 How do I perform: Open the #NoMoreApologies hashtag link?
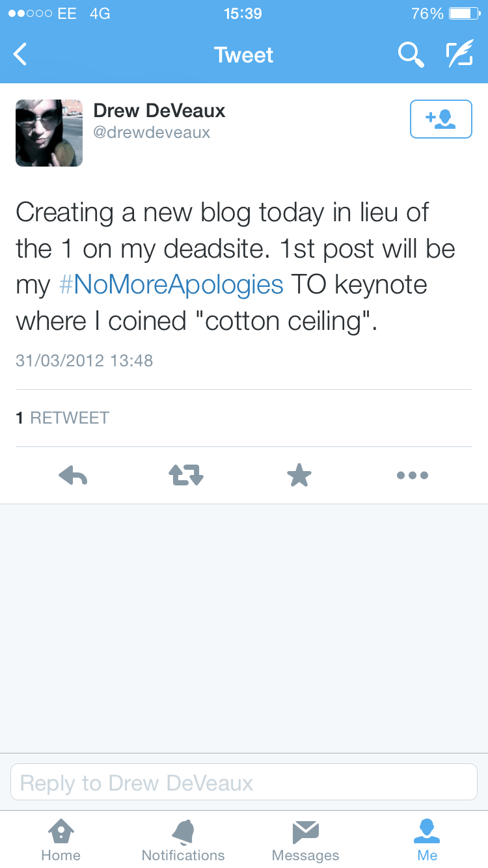(x=171, y=285)
